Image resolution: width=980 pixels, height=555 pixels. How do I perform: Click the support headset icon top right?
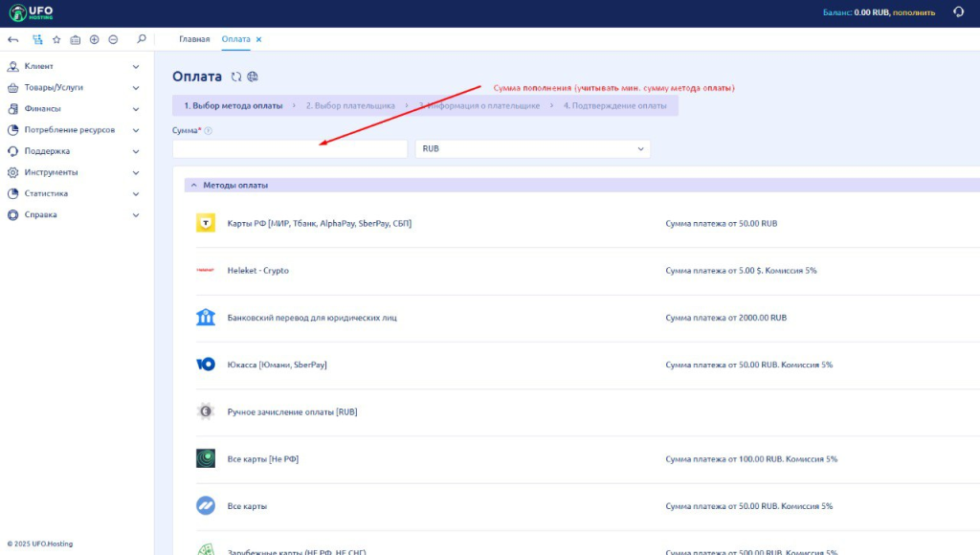tap(958, 12)
